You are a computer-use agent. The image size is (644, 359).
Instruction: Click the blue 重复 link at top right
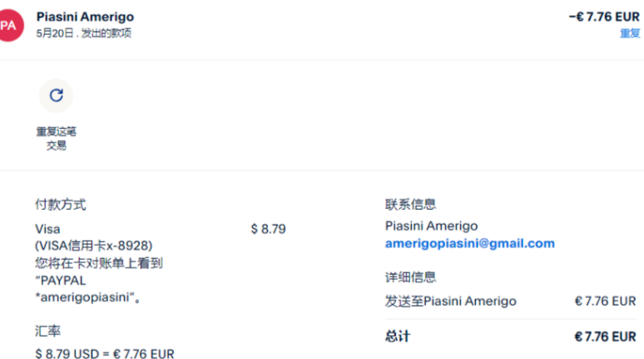coord(629,33)
